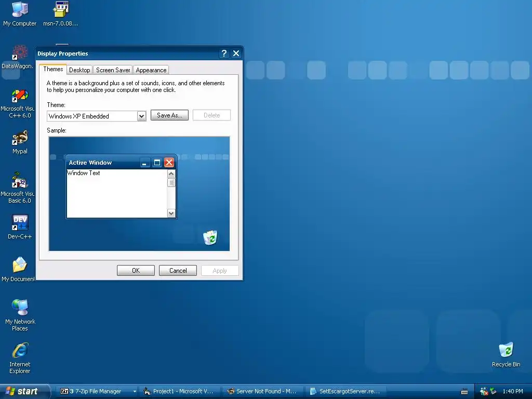Switch to the Desktop tab

pos(79,70)
